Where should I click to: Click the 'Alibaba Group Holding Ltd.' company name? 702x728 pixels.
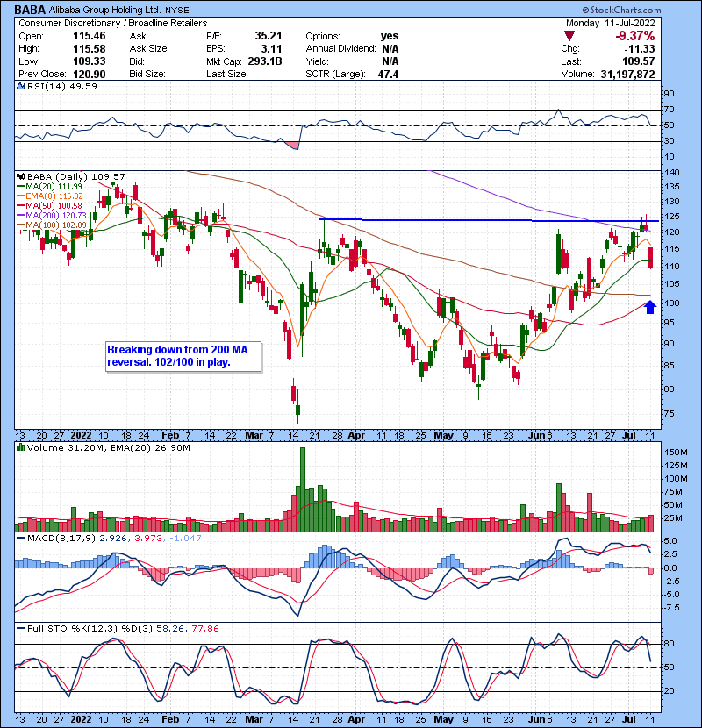(105, 10)
